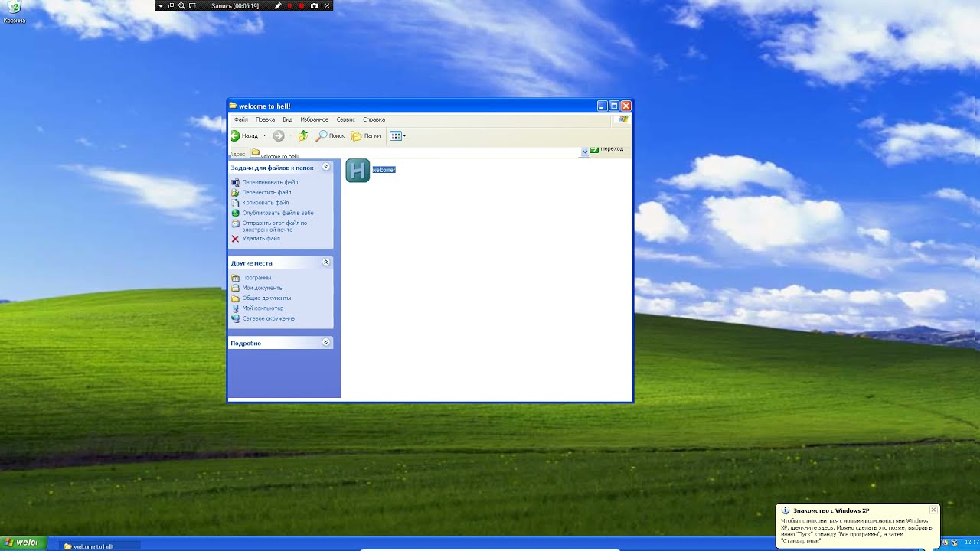Open the Избранное menu
Image resolution: width=980 pixels, height=551 pixels.
click(x=315, y=119)
